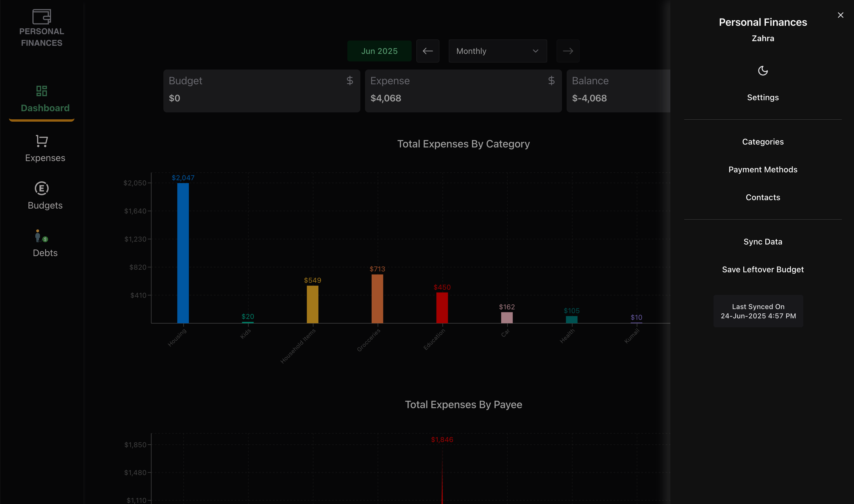
Task: Click the dollar icon on the Budget card
Action: (x=349, y=81)
